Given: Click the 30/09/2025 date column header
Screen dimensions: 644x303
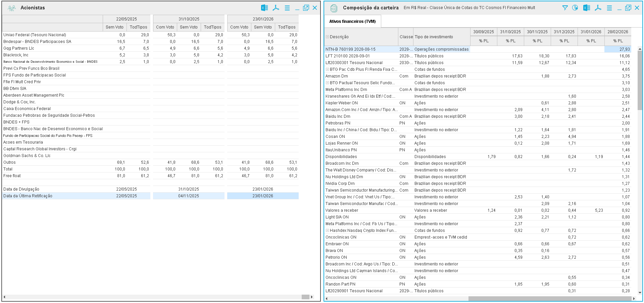Looking at the screenshot, I should pos(484,32).
